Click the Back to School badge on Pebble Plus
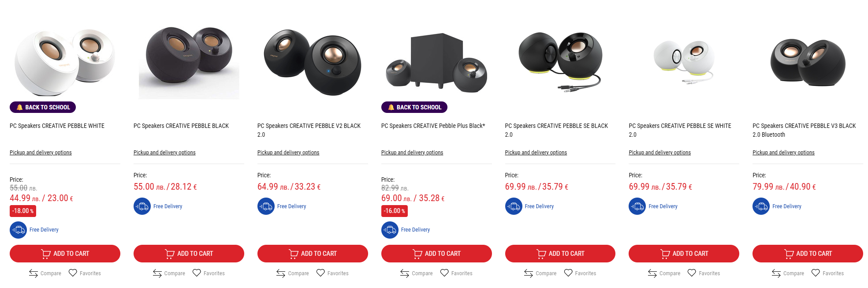Image resolution: width=868 pixels, height=288 pixels. [x=414, y=107]
